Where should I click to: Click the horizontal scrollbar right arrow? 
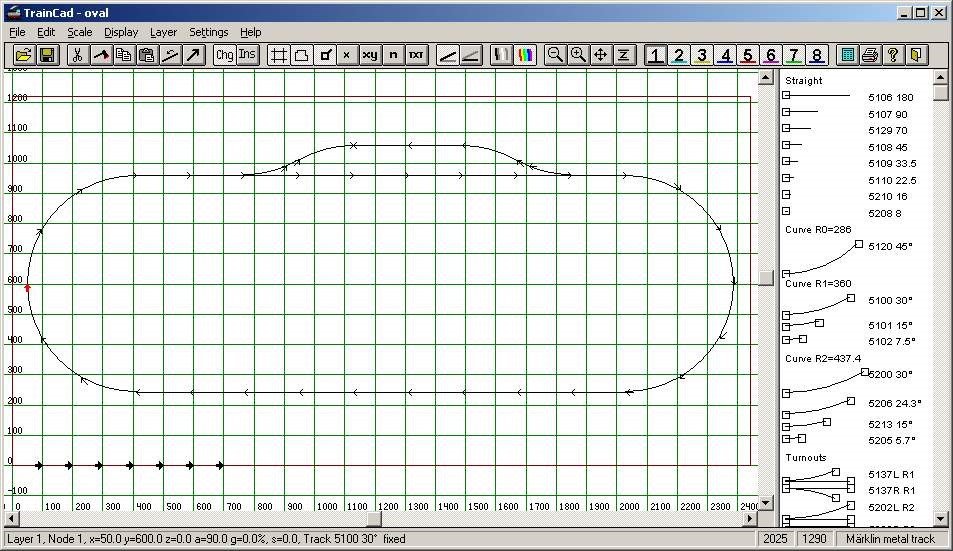[751, 519]
